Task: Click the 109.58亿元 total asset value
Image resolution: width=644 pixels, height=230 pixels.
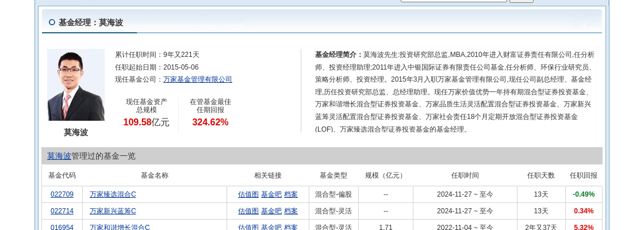Action: tap(146, 122)
